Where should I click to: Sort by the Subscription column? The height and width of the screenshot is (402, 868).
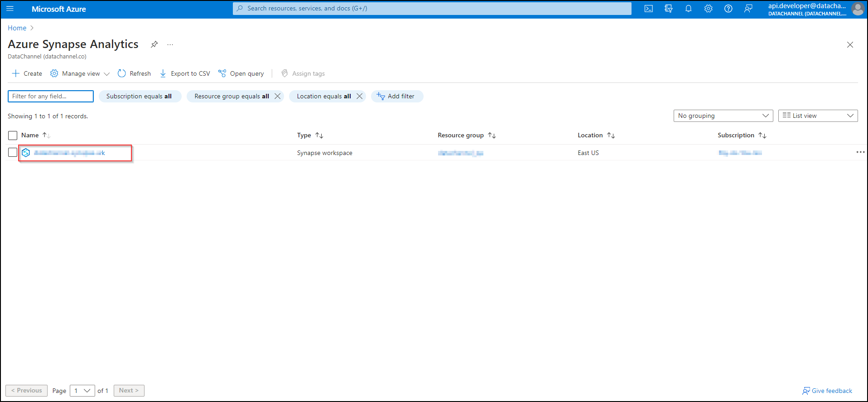tap(742, 136)
